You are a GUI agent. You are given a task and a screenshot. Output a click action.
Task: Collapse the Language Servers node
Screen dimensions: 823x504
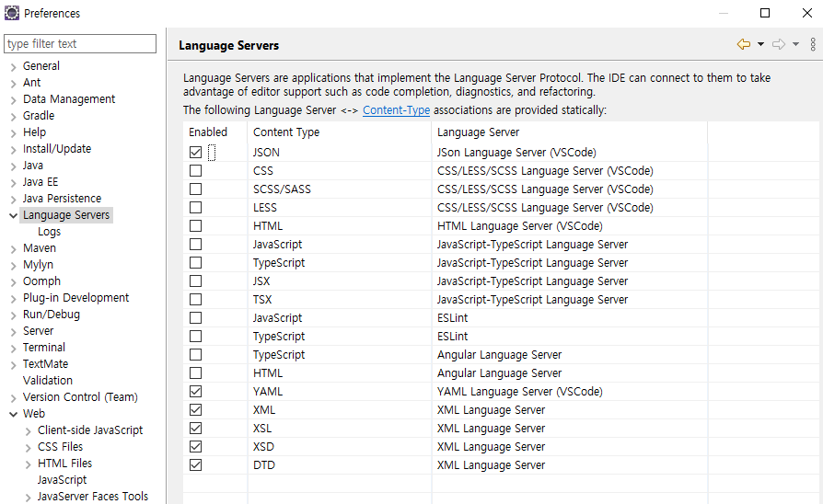click(14, 215)
